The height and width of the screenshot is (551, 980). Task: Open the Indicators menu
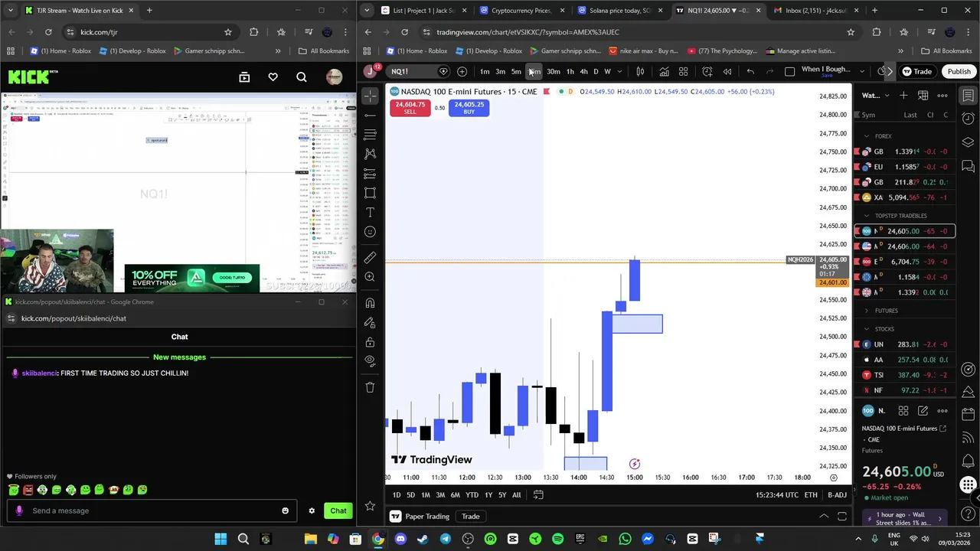pos(664,72)
